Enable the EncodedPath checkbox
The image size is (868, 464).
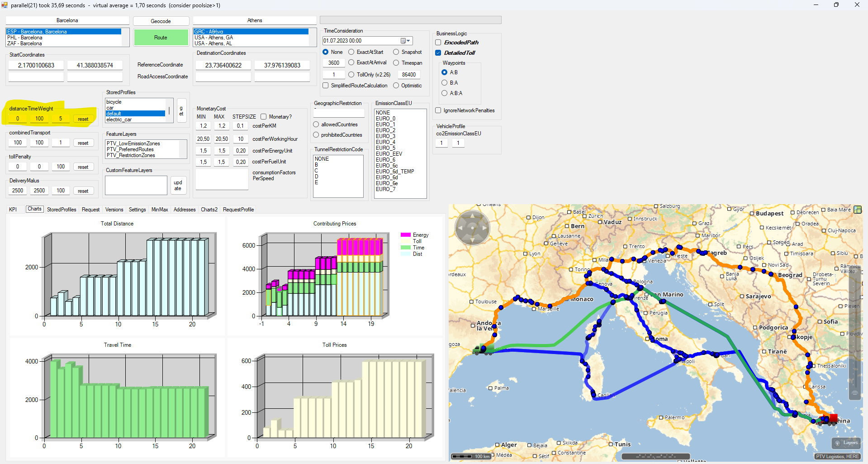[438, 43]
